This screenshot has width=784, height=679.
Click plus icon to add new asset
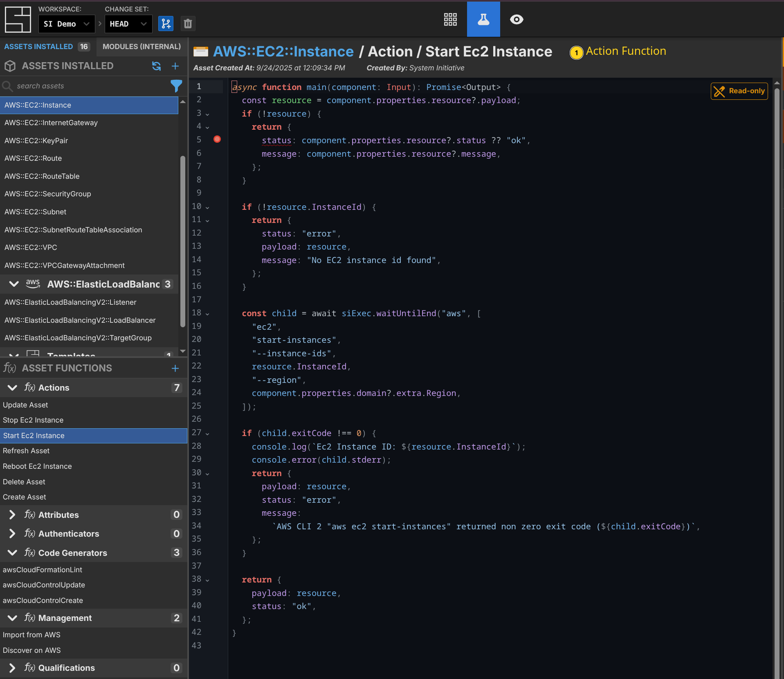175,66
